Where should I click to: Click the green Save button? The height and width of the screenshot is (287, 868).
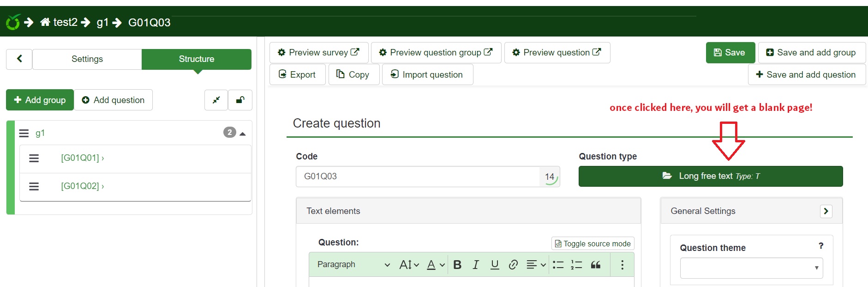(x=730, y=53)
